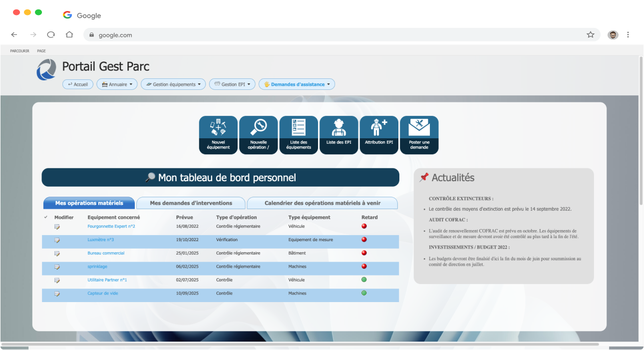Image resolution: width=644 pixels, height=350 pixels.
Task: Select the Nouvelle opération magnifier icon
Action: coord(259,135)
